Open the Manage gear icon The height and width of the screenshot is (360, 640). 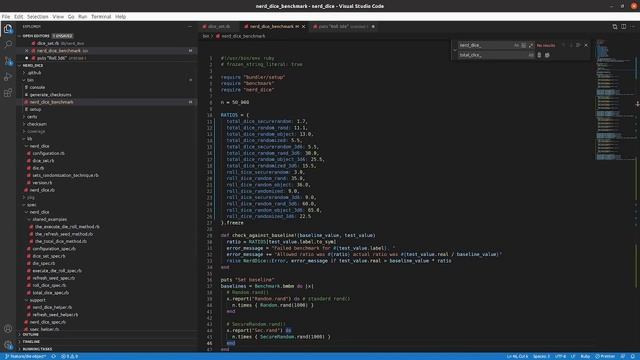(8, 345)
